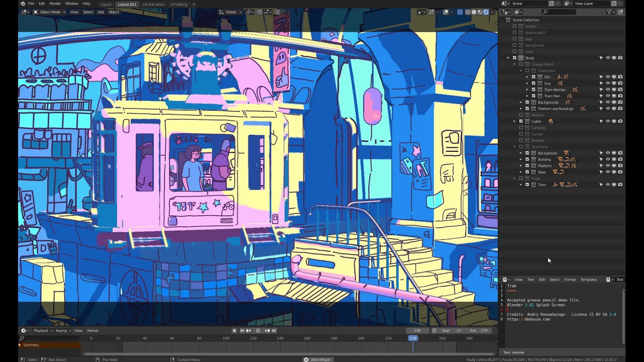This screenshot has height=362, width=644.
Task: Click current frame field showing 238
Action: click(x=417, y=330)
